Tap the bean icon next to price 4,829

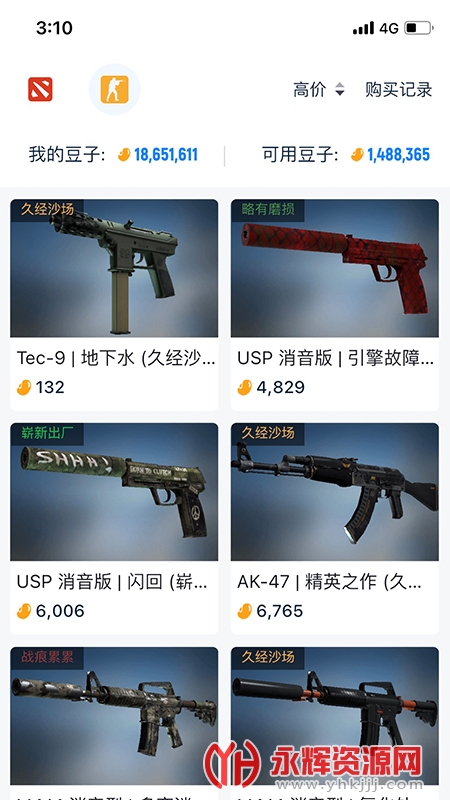pyautogui.click(x=244, y=387)
